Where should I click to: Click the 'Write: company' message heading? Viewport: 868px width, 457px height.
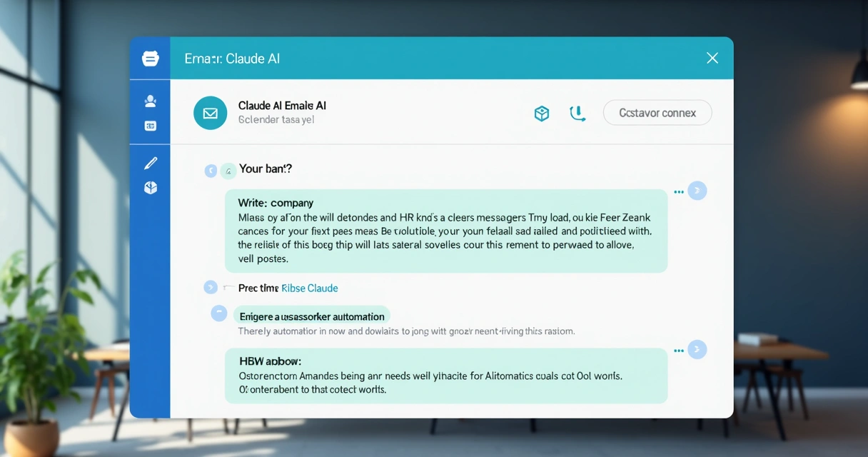tap(276, 203)
